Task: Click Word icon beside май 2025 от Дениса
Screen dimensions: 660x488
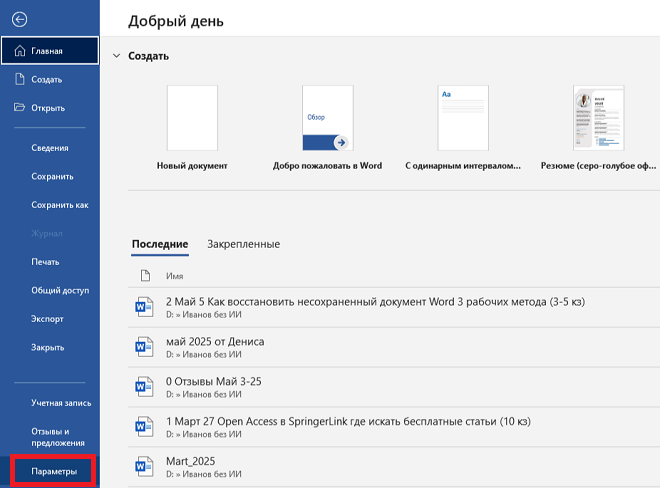Action: (141, 347)
